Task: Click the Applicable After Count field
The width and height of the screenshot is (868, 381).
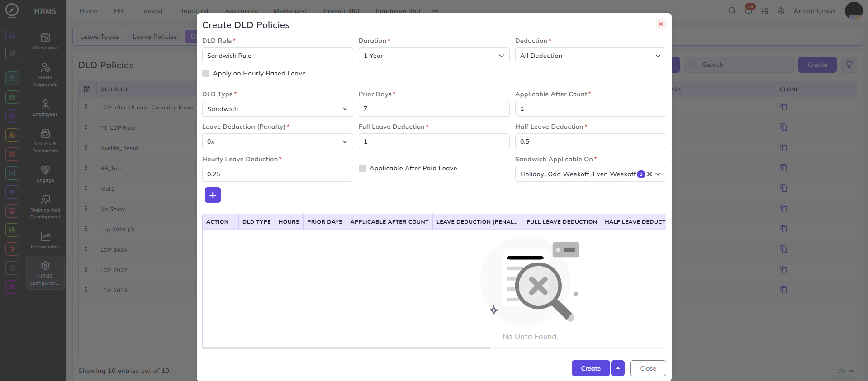Action: point(590,109)
